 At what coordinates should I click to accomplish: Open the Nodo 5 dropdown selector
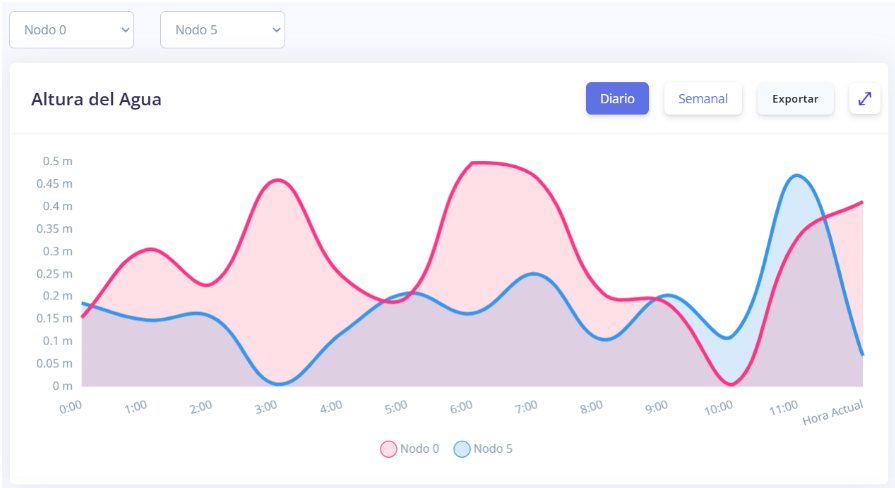pyautogui.click(x=222, y=30)
